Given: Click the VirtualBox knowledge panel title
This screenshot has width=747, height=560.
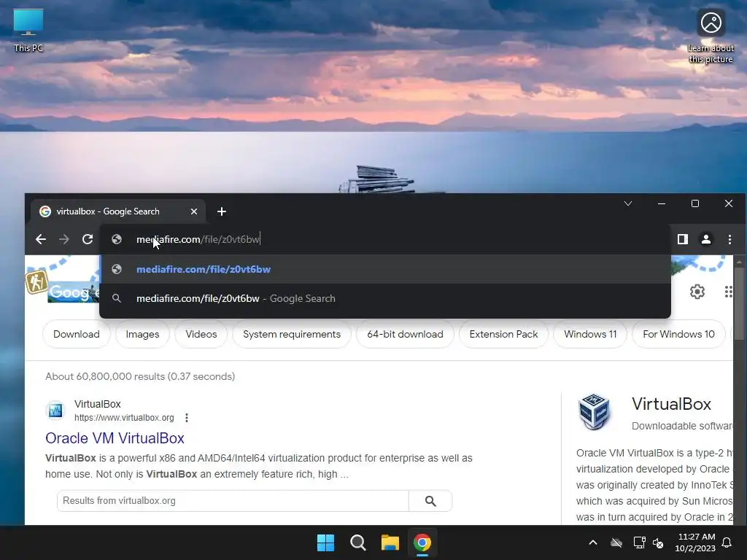Looking at the screenshot, I should [671, 404].
